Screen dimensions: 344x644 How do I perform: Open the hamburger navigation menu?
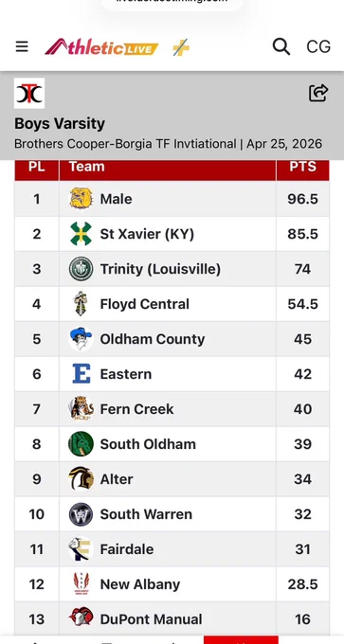pos(22,46)
